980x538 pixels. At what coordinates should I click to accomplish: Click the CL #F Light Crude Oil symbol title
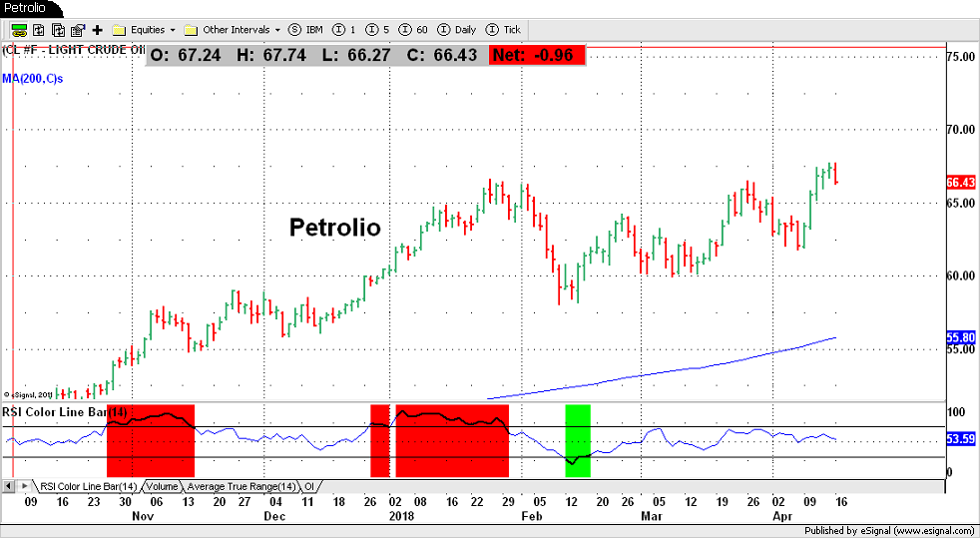(x=74, y=49)
